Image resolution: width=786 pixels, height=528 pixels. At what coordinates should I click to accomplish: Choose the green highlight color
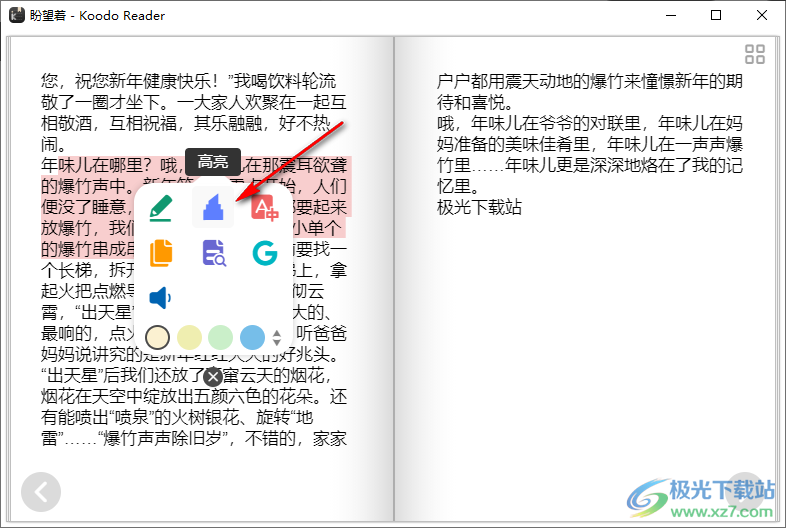(x=221, y=337)
